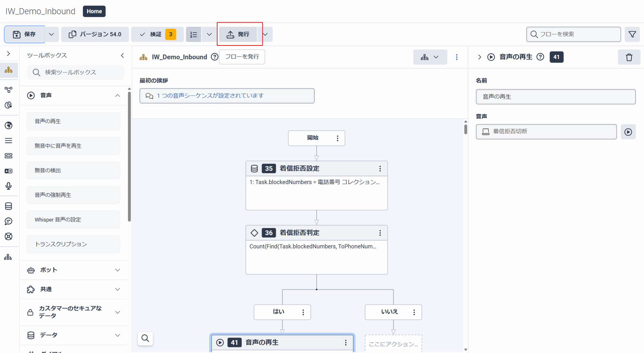Open the 開始 node options menu
Viewport: 644px width, 353px height.
pos(337,138)
